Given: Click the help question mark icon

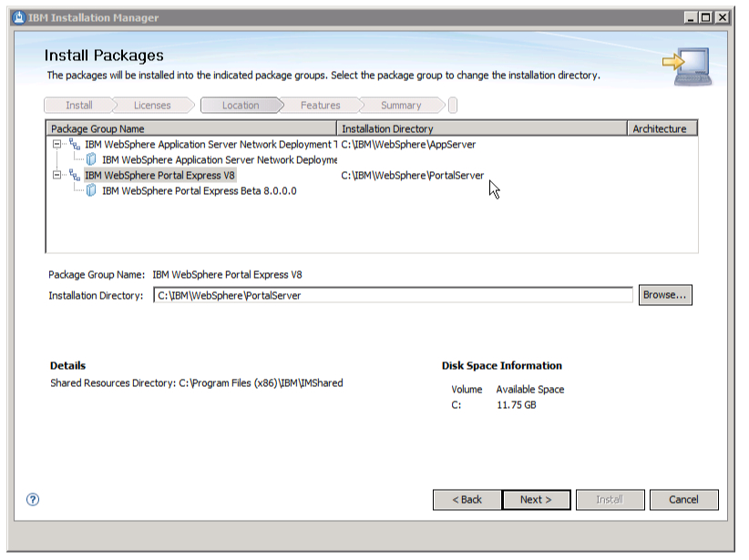Looking at the screenshot, I should [33, 498].
